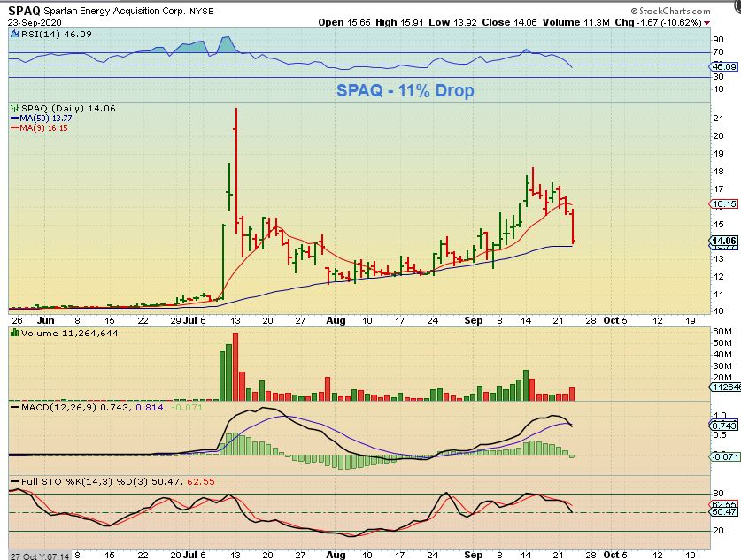The height and width of the screenshot is (560, 741).
Task: Click the Chg -1.67 (-10.62%) value
Action: tap(659, 22)
